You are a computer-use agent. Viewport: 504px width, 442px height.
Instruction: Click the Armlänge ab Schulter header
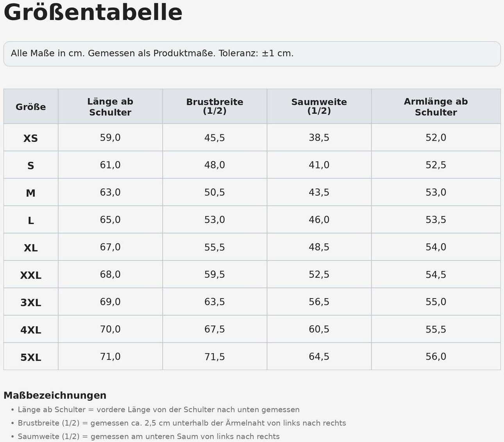pyautogui.click(x=436, y=106)
